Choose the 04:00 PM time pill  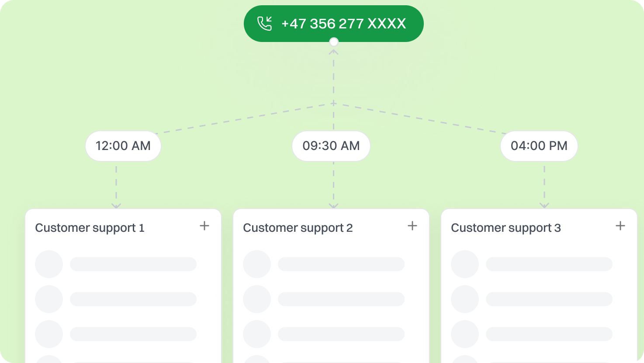point(539,146)
